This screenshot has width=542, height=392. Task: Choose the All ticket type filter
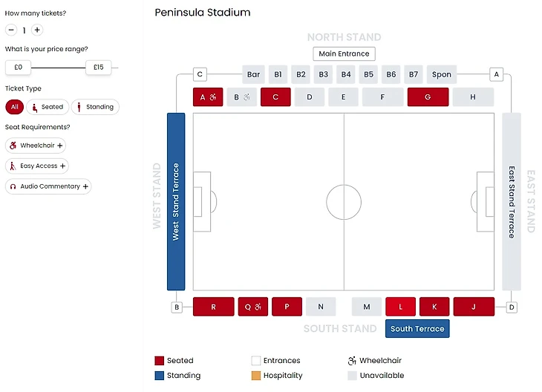point(14,107)
